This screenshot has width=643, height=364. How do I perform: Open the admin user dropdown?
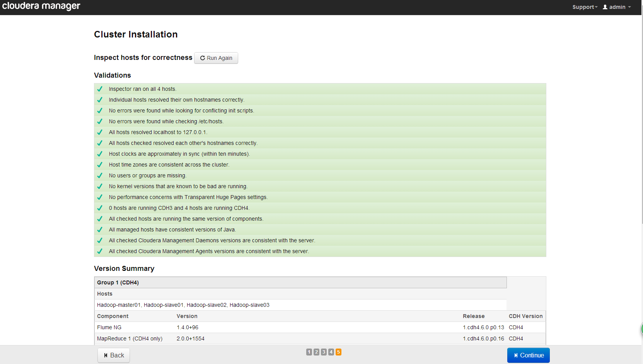coord(617,7)
